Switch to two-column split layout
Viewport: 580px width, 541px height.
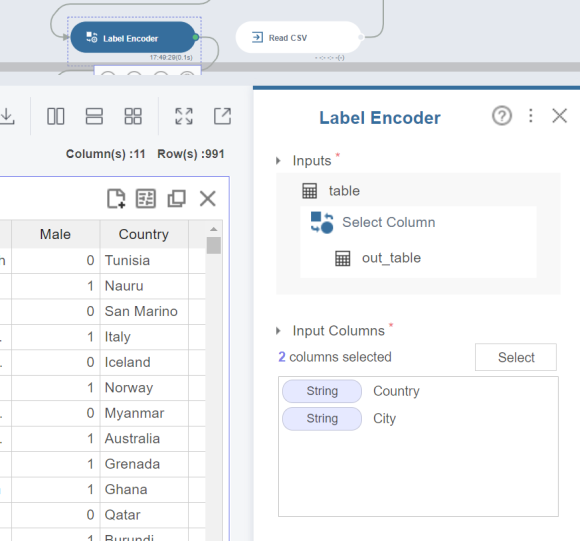click(56, 116)
